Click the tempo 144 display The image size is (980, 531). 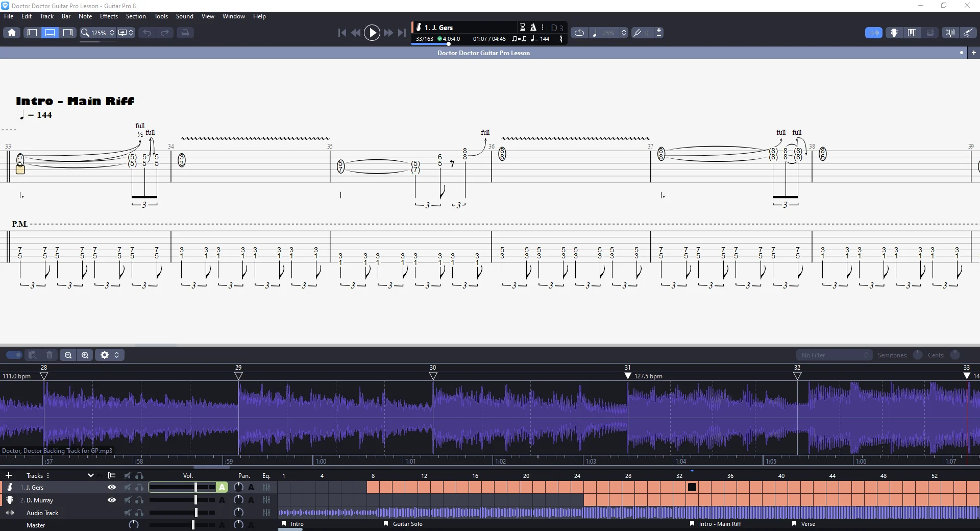(x=540, y=39)
